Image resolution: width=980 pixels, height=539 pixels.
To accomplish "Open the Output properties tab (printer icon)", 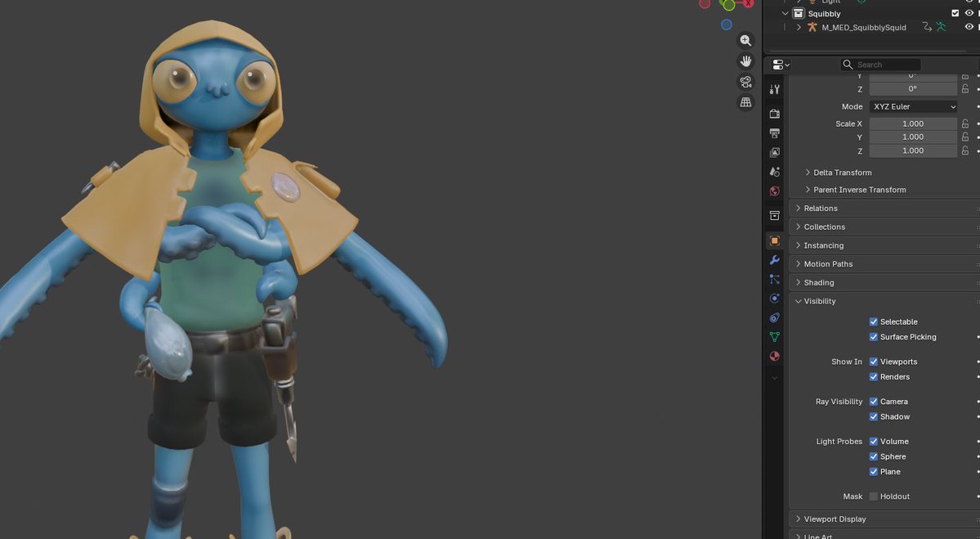I will click(x=774, y=133).
